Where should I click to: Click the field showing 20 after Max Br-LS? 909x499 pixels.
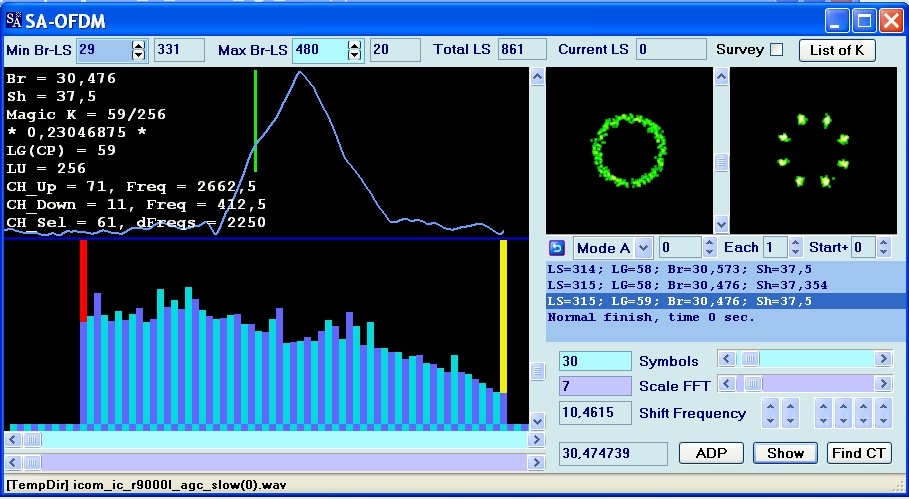coord(395,50)
